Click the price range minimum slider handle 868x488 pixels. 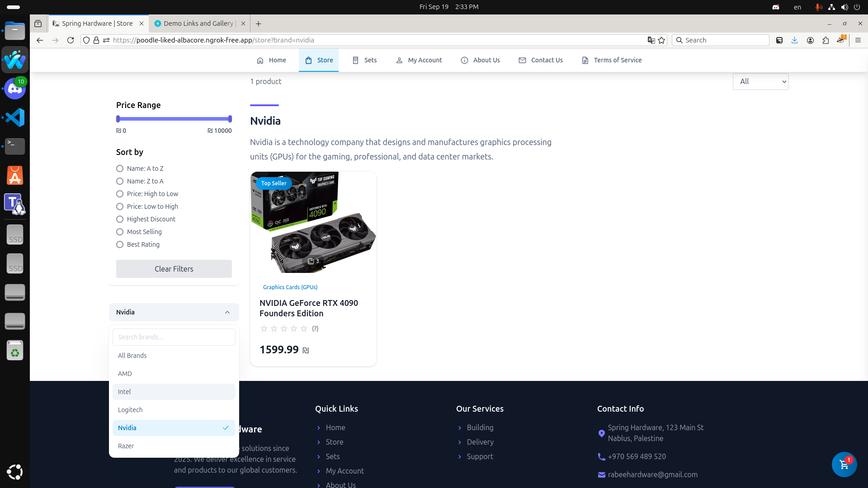tap(118, 119)
